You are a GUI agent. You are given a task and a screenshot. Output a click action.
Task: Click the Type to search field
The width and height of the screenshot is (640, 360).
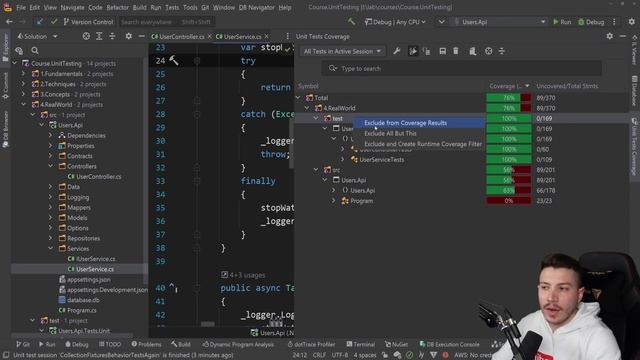point(462,69)
